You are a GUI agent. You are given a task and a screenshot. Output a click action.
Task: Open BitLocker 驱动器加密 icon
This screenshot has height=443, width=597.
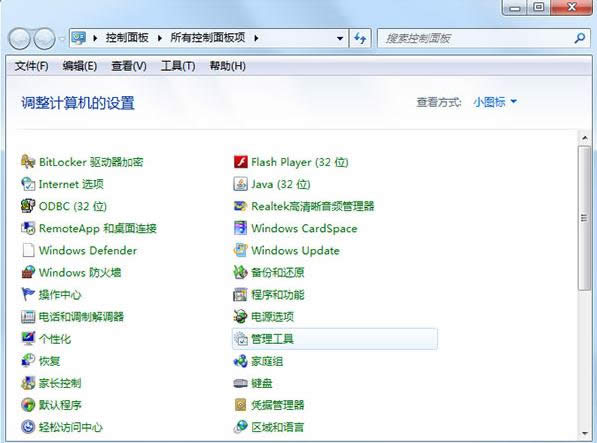pos(28,162)
